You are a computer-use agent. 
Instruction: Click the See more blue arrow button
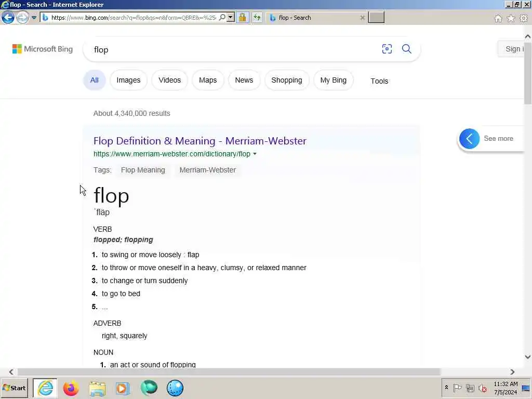click(469, 138)
